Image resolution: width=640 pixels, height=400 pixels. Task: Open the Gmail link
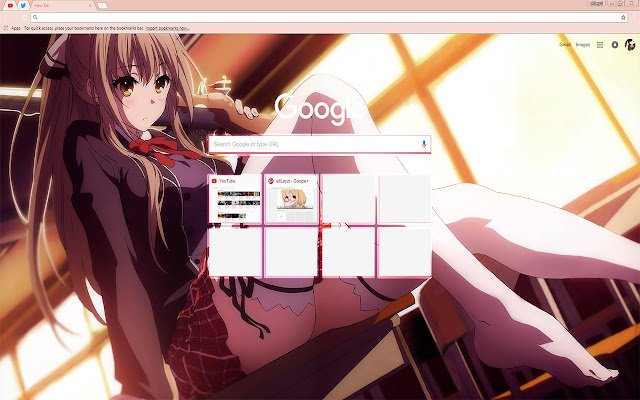565,44
